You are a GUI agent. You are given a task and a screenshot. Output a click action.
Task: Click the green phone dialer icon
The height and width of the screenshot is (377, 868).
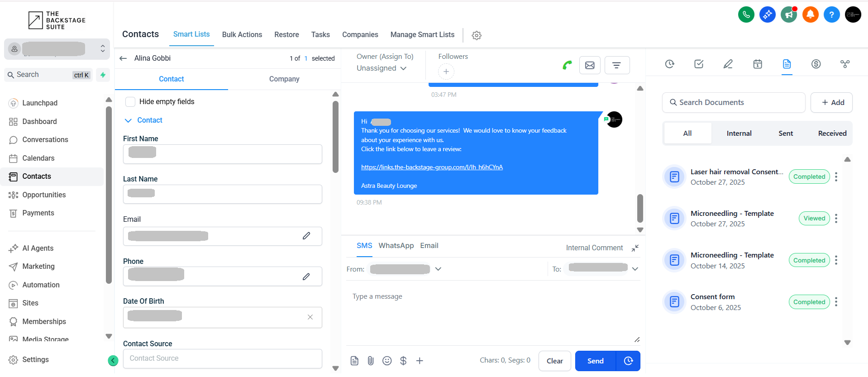746,14
